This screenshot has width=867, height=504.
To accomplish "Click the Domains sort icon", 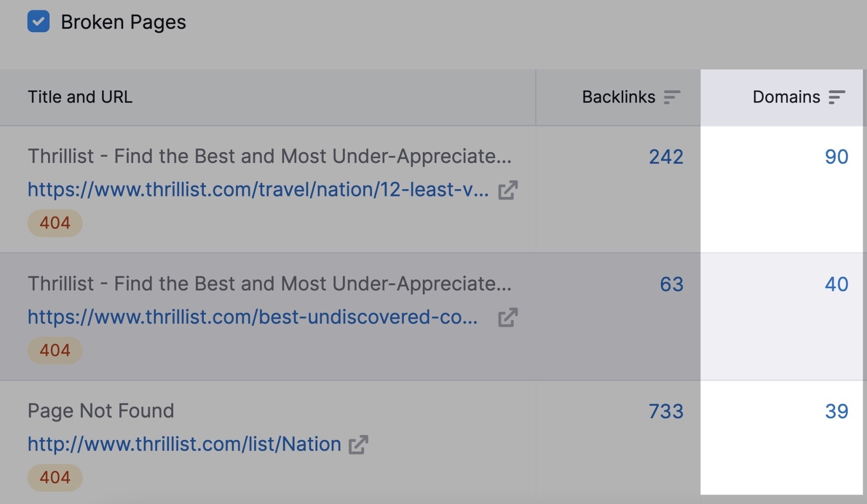I will [837, 97].
